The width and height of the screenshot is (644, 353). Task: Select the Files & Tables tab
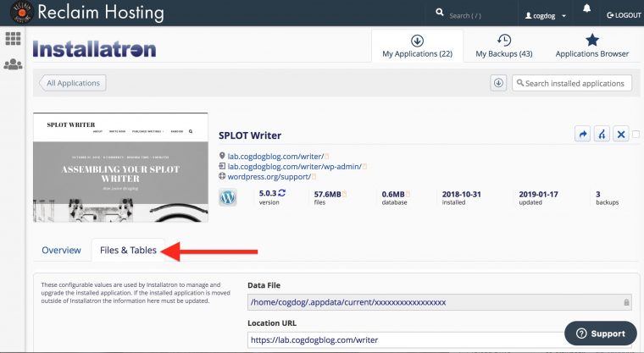click(128, 250)
